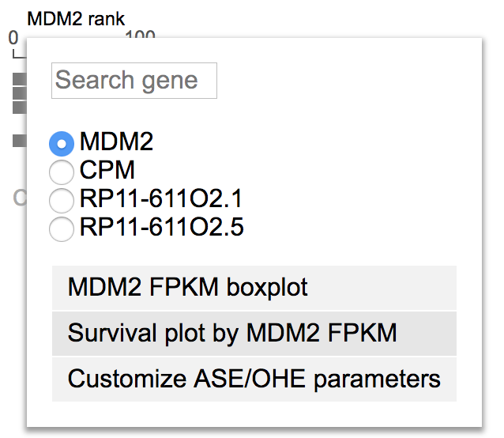Click the 0 axis label
504x438 pixels.
13,38
